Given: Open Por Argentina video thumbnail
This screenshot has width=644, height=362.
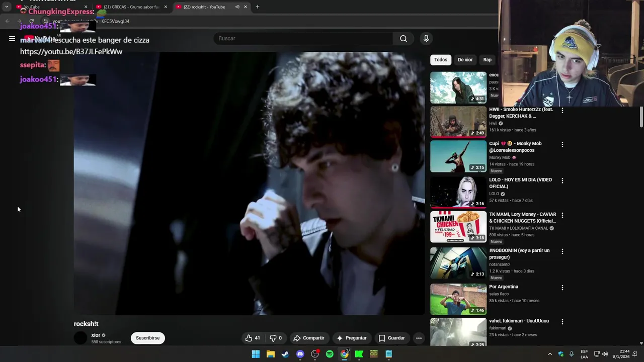Looking at the screenshot, I should click(x=458, y=299).
